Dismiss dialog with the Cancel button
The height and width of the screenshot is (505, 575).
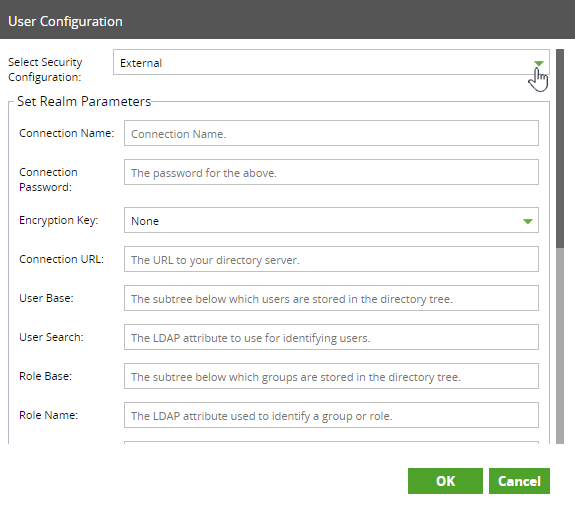[x=519, y=481]
